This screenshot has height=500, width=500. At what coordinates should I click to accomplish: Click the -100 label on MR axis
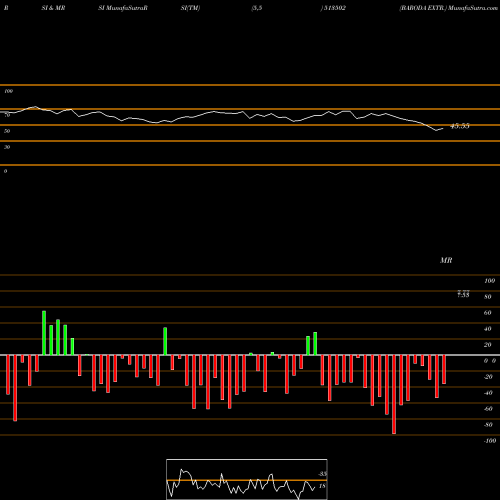(490, 441)
